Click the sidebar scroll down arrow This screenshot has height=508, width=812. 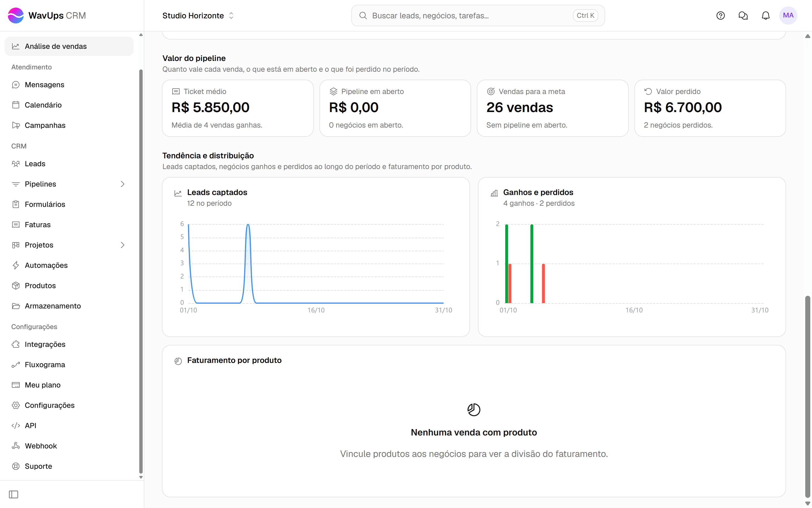coord(141,477)
